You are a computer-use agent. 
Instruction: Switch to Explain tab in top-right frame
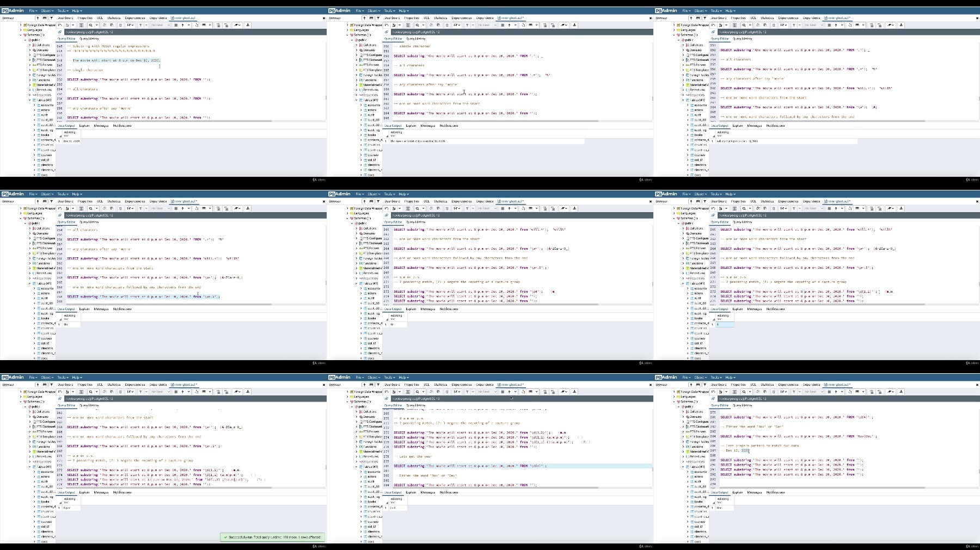738,126
